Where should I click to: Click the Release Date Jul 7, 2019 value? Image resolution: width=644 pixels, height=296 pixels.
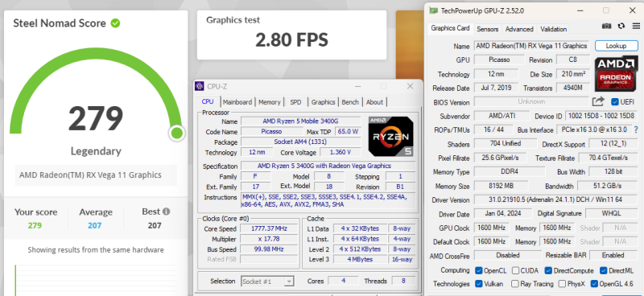coord(497,88)
